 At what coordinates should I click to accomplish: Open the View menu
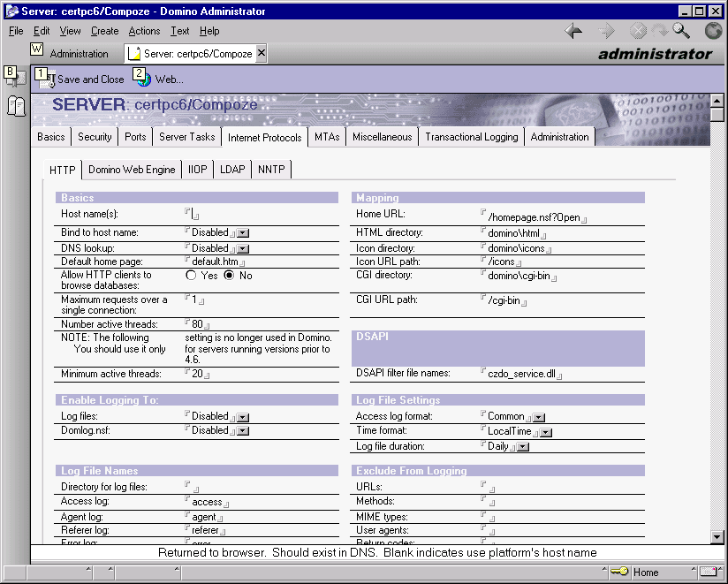(x=70, y=31)
